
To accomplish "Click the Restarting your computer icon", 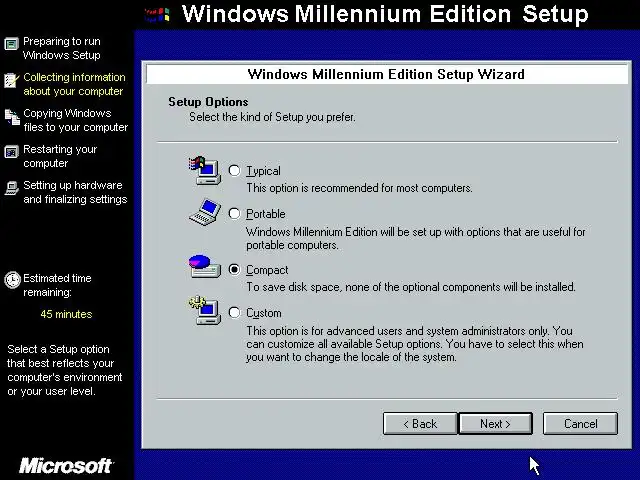I will [11, 152].
